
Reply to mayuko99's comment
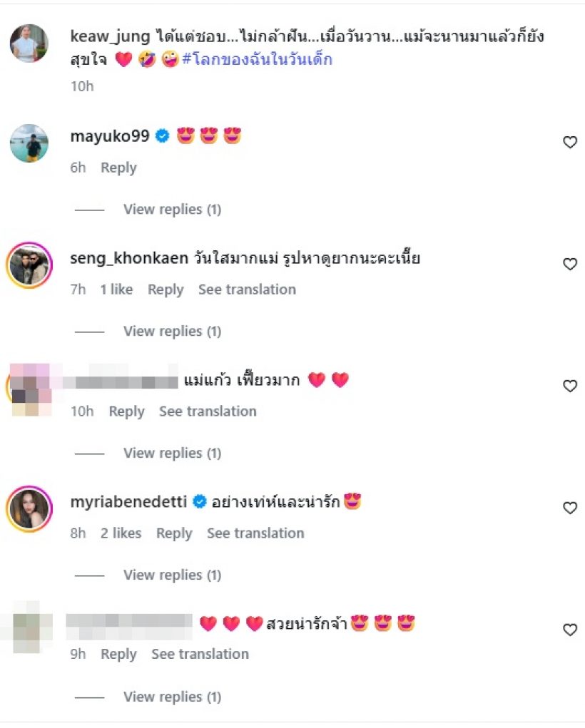(118, 168)
